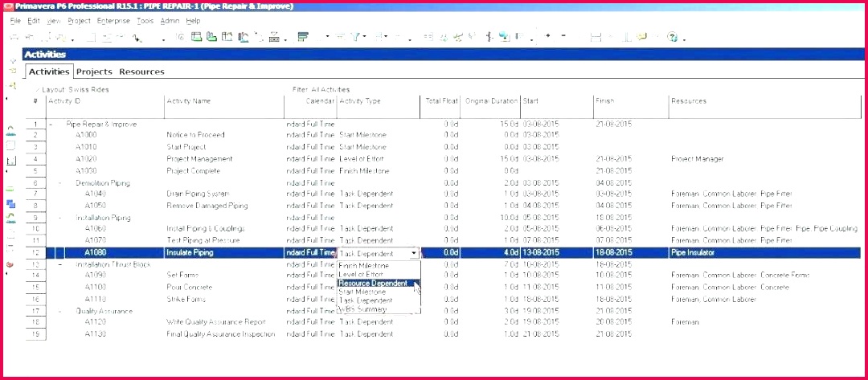Click the yellow notebook comment toolbar icon
The height and width of the screenshot is (380, 868).
point(641,37)
